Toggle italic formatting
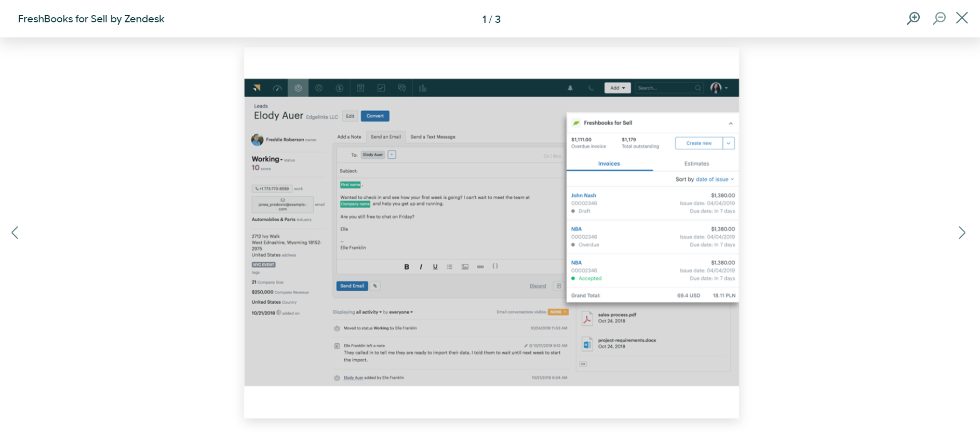Image resolution: width=980 pixels, height=432 pixels. pos(421,267)
